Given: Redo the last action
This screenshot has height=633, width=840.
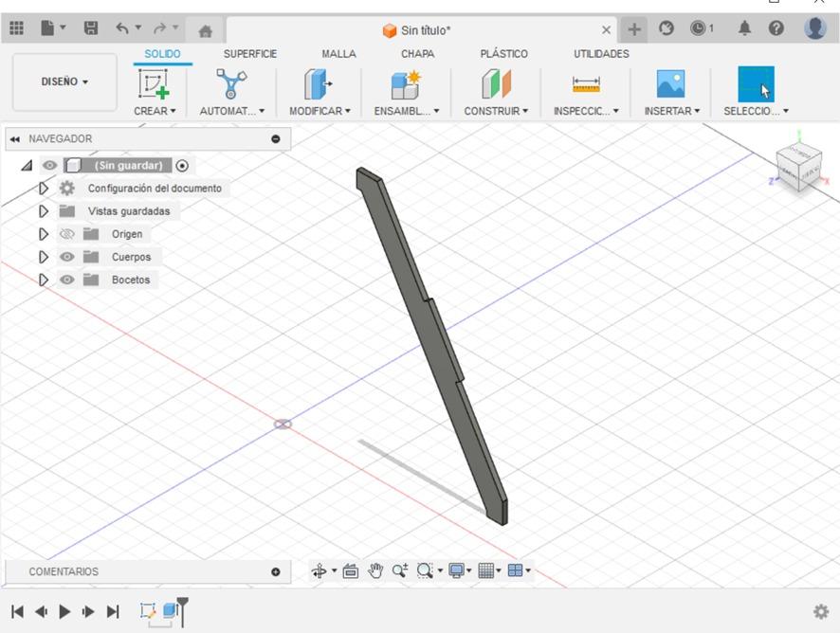Looking at the screenshot, I should 159,27.
